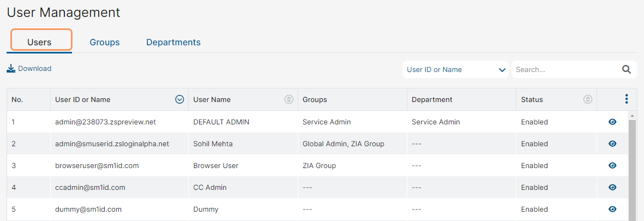Open the User ID or Name search dropdown

point(455,69)
